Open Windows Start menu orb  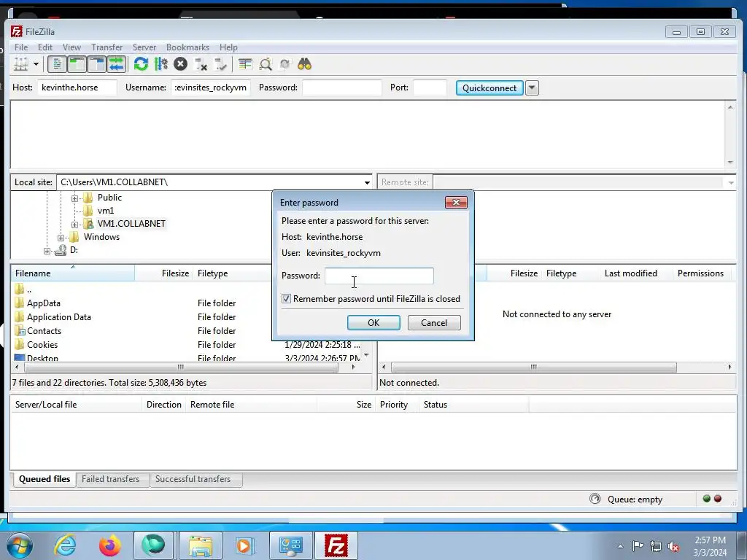20,545
